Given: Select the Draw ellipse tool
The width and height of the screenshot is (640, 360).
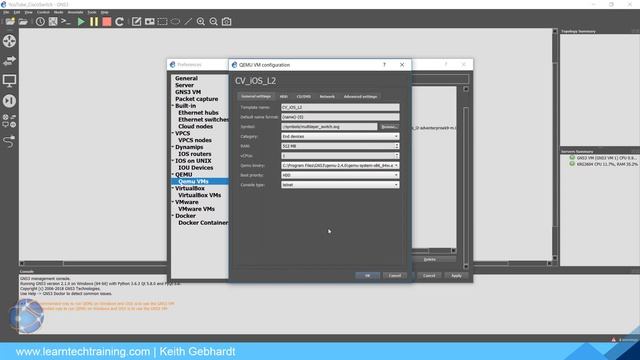Looking at the screenshot, I should pos(175,22).
